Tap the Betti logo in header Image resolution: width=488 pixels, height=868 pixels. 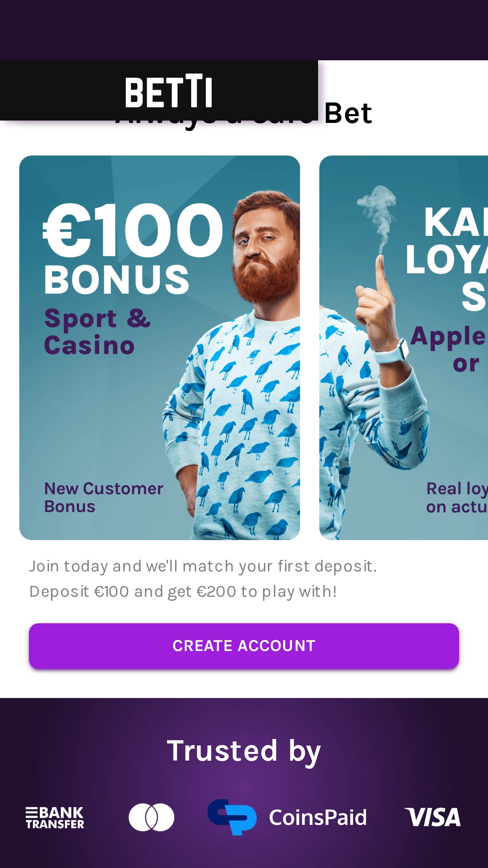[x=168, y=92]
